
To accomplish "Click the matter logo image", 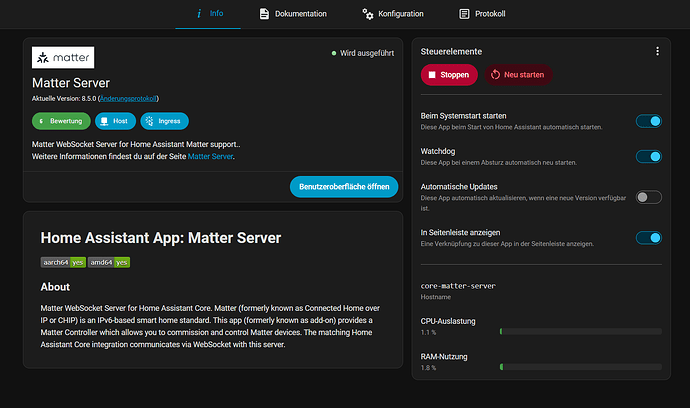I will (x=63, y=57).
